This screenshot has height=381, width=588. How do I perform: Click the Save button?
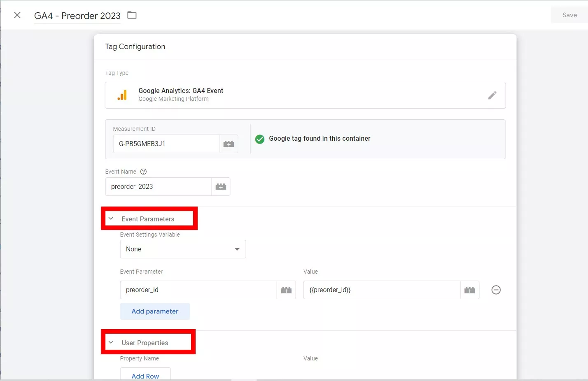pos(569,15)
